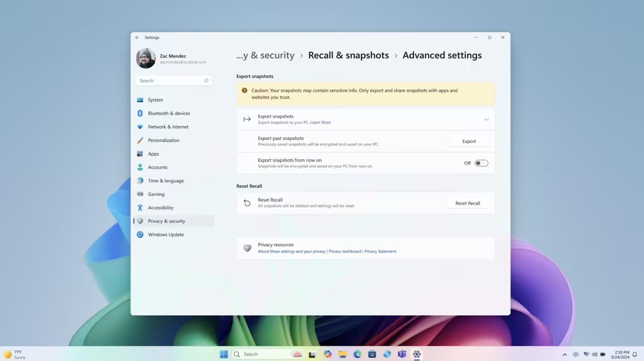
Task: Open Windows Update settings icon
Action: [x=140, y=234]
